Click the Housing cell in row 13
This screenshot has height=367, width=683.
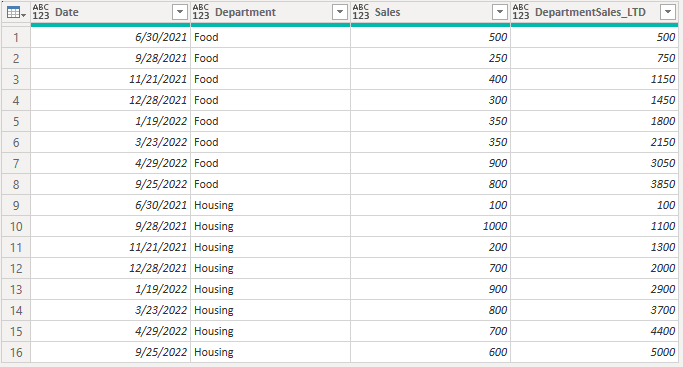pyautogui.click(x=270, y=290)
